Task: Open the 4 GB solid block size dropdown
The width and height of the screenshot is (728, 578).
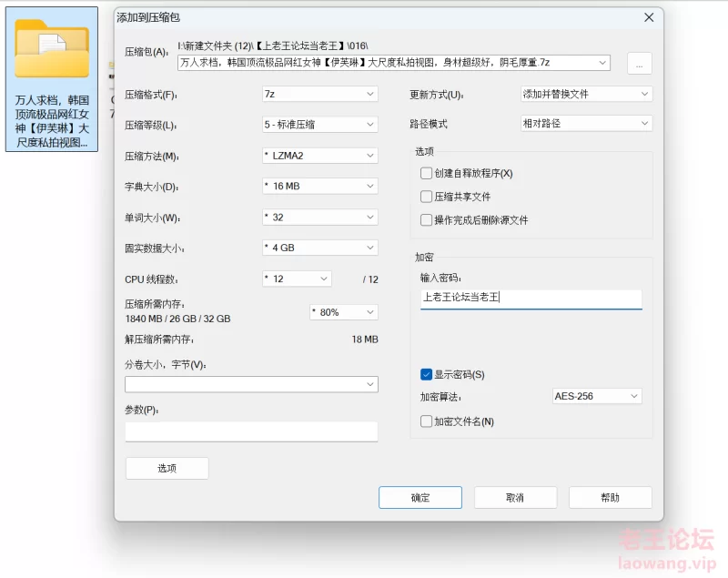Action: [x=320, y=248]
